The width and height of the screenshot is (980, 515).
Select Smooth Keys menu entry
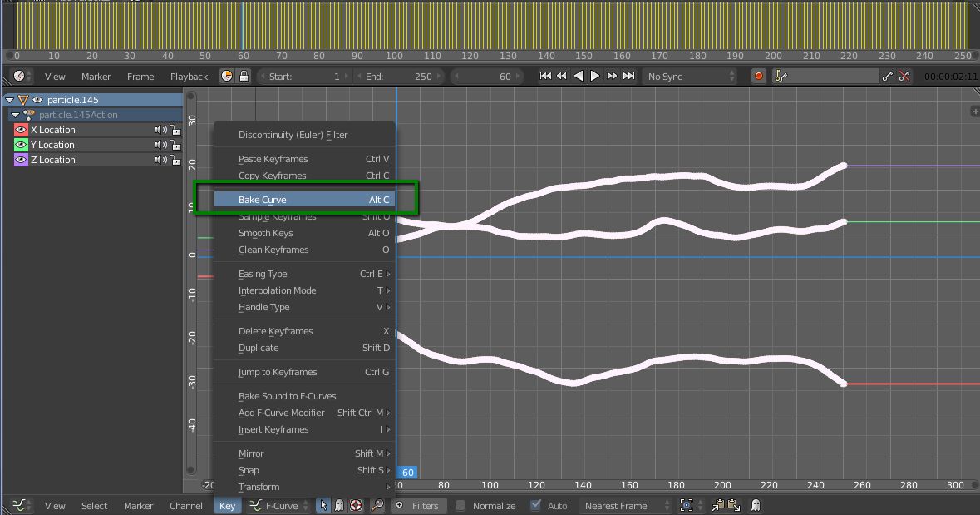304,233
